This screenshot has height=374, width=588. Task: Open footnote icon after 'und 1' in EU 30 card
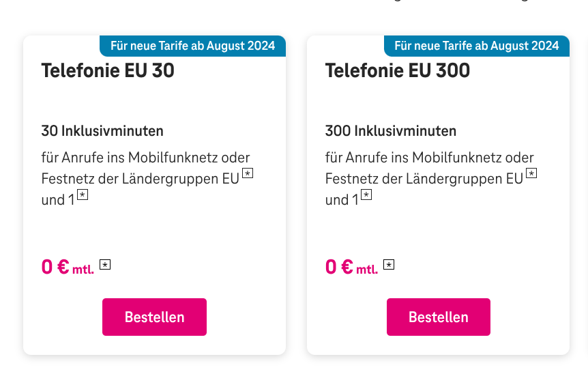pos(83,195)
